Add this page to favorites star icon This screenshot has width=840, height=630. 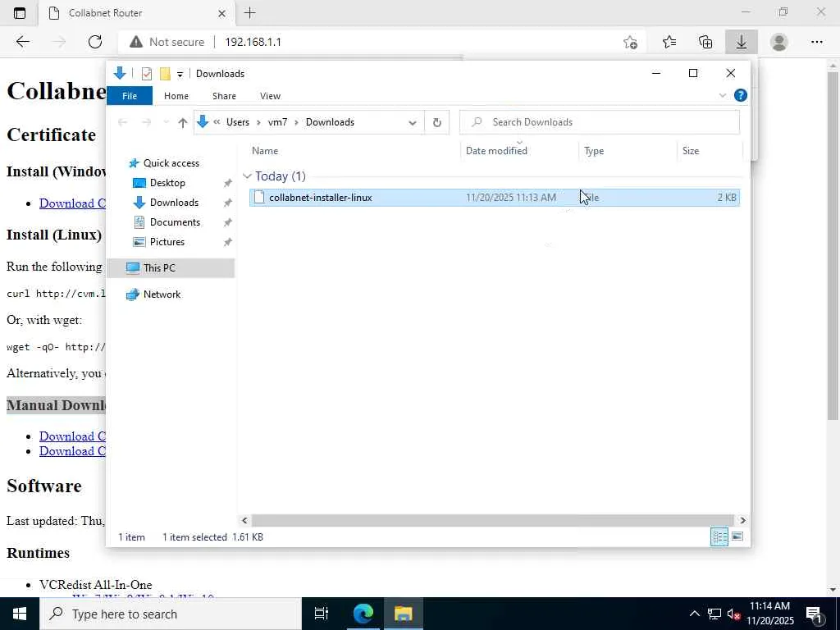click(x=631, y=42)
